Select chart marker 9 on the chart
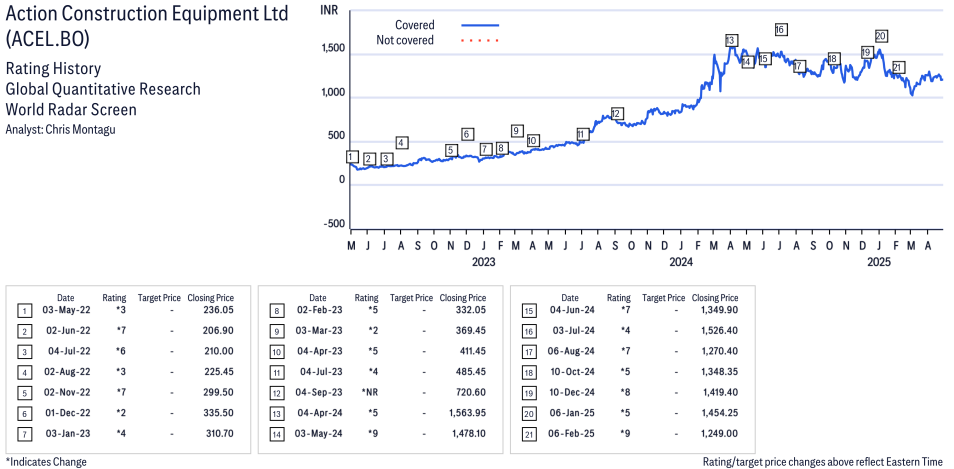Screen dimensions: 954x469 (x=516, y=131)
